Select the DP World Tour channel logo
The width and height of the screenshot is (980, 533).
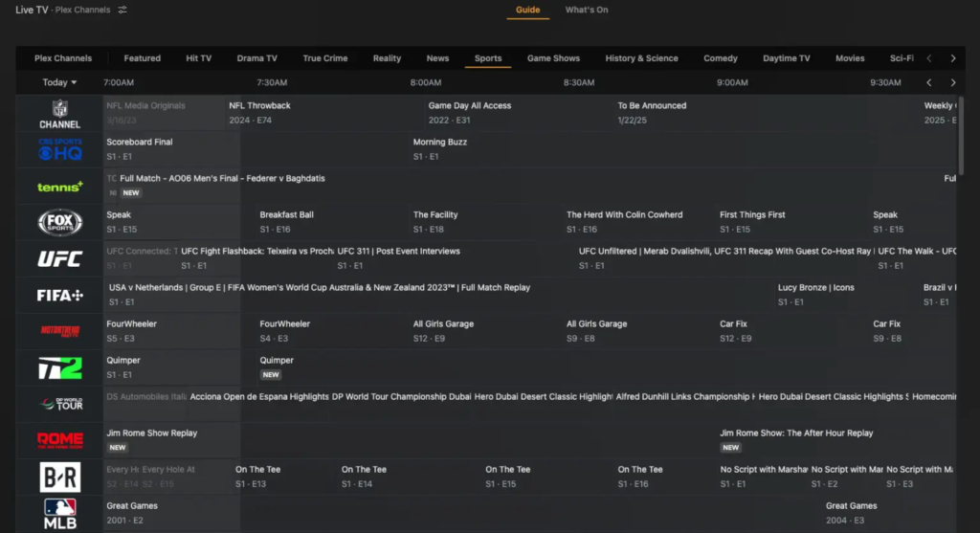pyautogui.click(x=60, y=404)
